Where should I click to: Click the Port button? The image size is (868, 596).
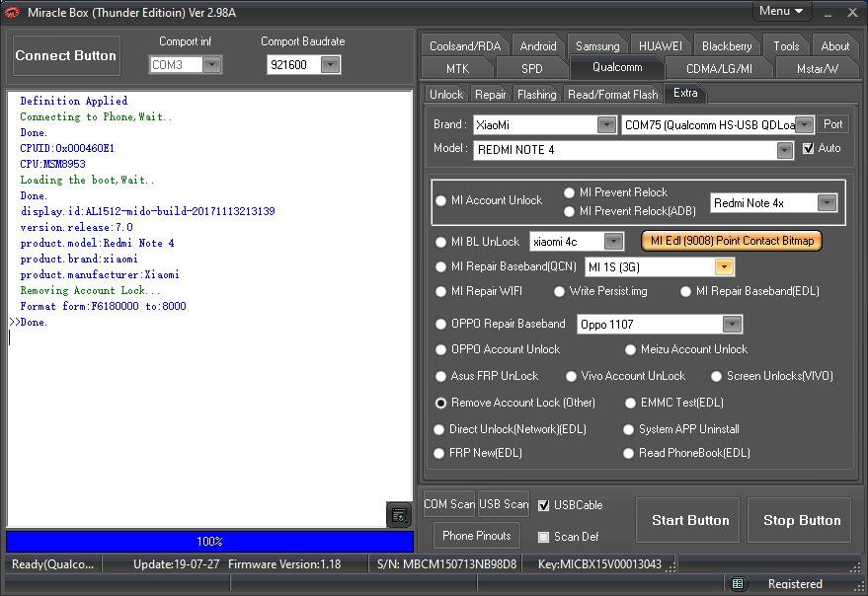[x=832, y=124]
